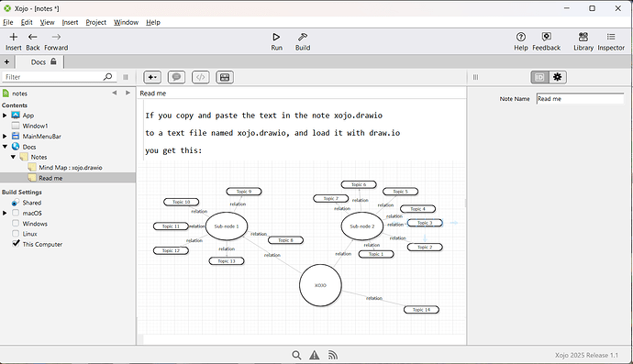The width and height of the screenshot is (633, 364).
Task: Click the RSS messages icon at bottom
Action: tap(333, 355)
